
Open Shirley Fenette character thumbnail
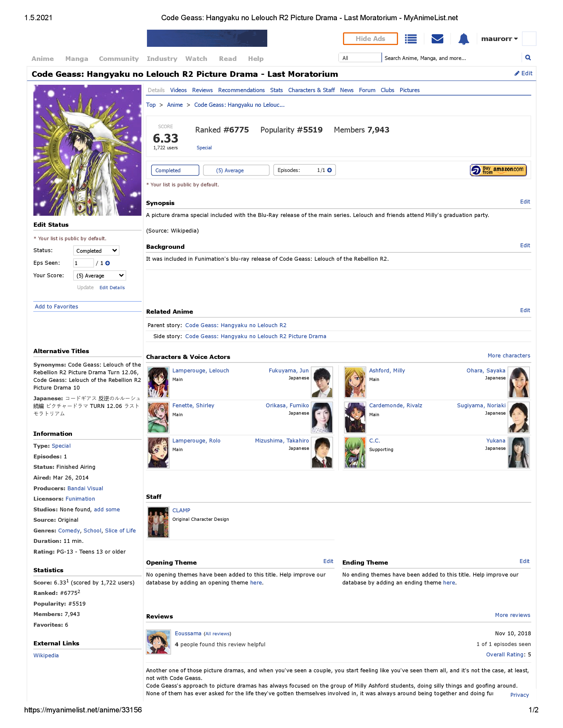(158, 417)
